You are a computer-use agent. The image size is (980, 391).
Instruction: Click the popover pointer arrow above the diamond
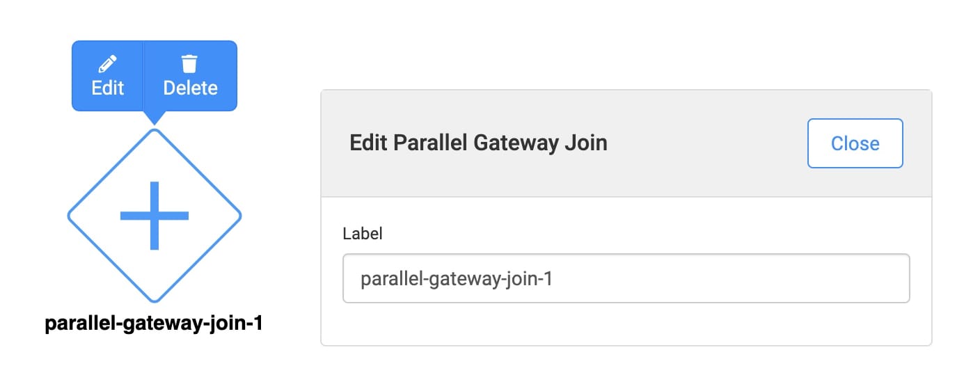click(155, 118)
